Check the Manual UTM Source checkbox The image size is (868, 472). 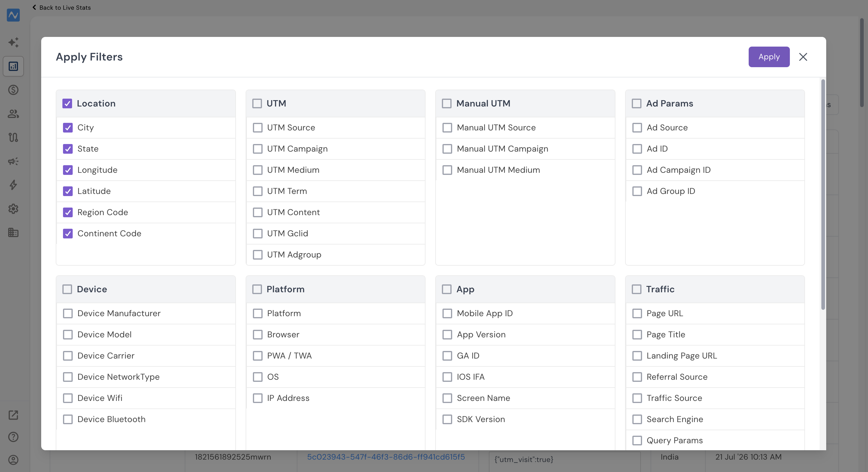[x=448, y=128]
